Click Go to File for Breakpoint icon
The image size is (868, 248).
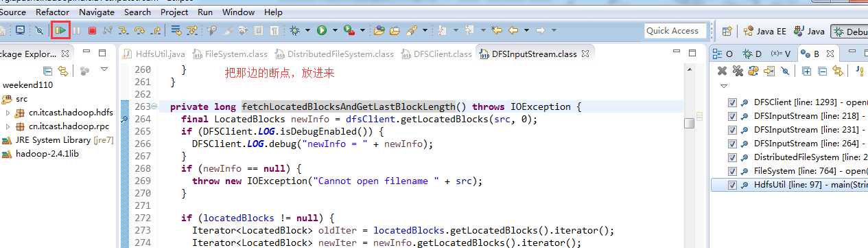tap(769, 71)
